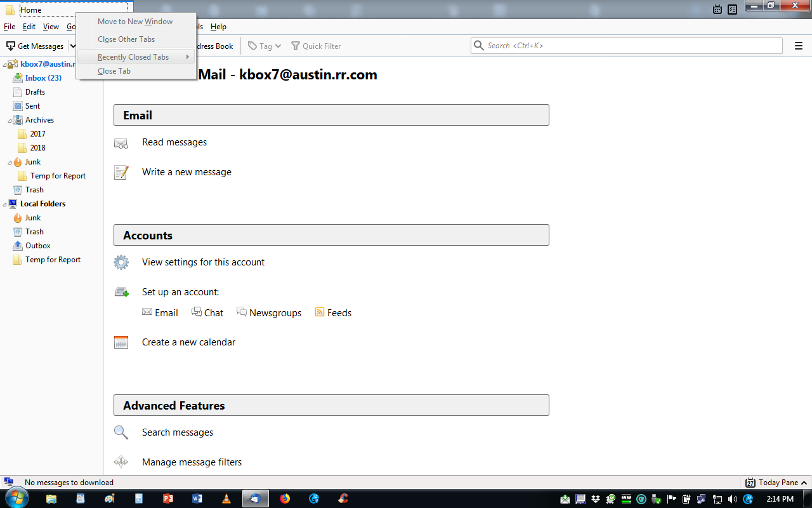The image size is (812, 508).
Task: Click the account settings gear icon
Action: (121, 262)
